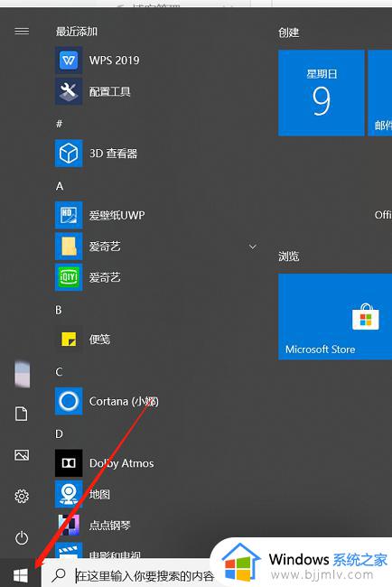Launch the green iQIYI app icon
The image size is (392, 587).
pos(69,277)
